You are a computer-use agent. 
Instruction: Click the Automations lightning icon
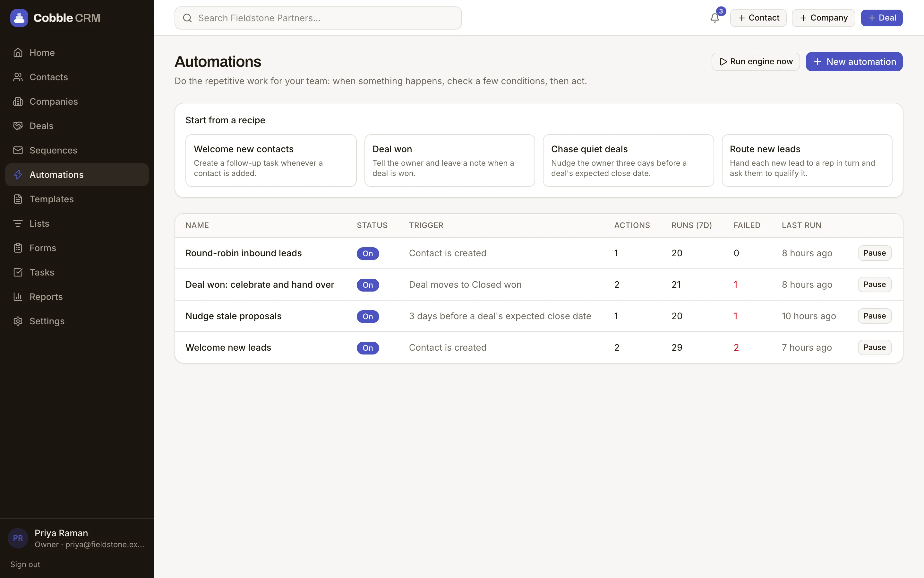[18, 175]
